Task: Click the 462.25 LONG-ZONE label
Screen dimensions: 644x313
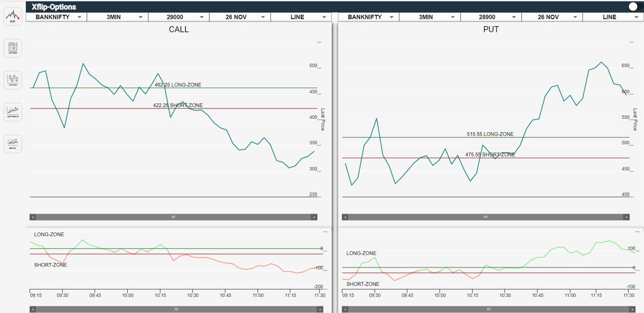Action: [x=178, y=85]
